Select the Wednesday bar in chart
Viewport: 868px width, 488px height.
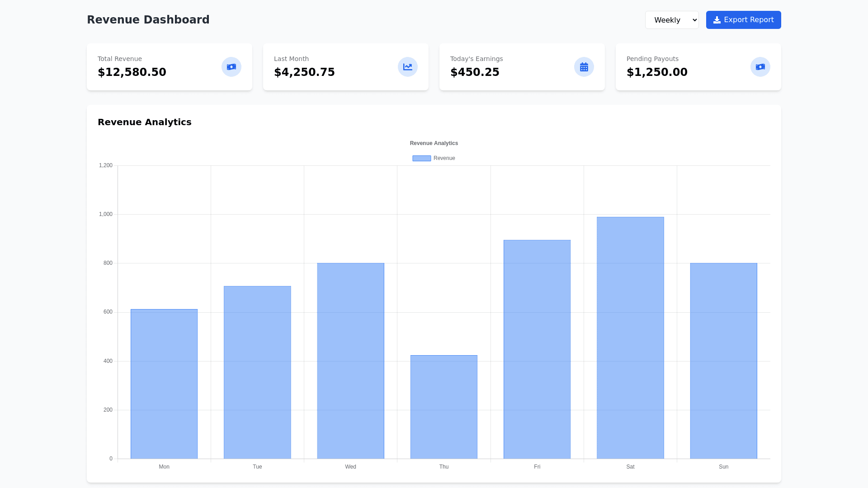coord(350,361)
